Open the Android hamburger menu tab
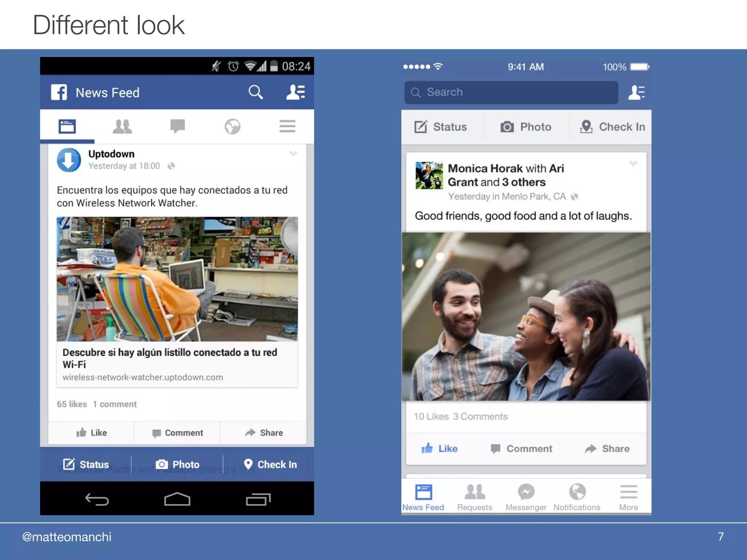Screen dimensions: 747x560 point(287,127)
